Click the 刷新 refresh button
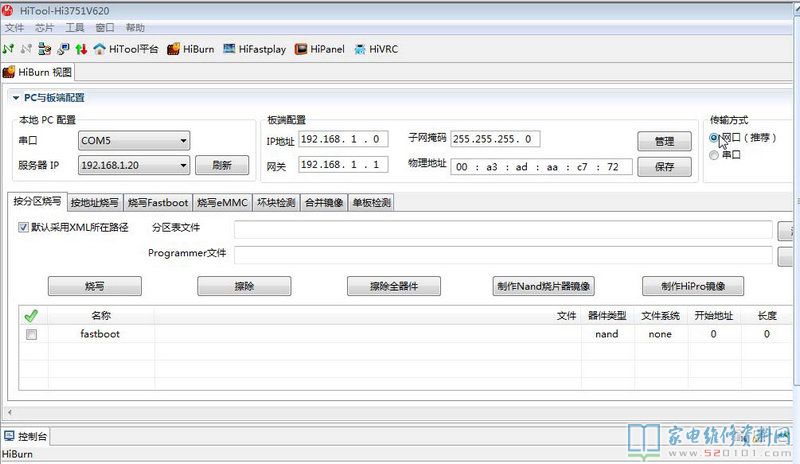The height and width of the screenshot is (464, 800). point(222,166)
